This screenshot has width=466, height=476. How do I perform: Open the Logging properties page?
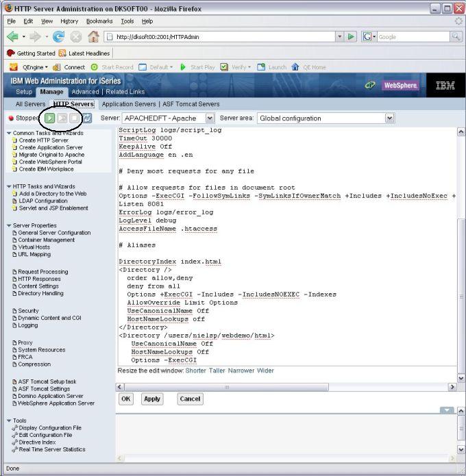[x=28, y=325]
